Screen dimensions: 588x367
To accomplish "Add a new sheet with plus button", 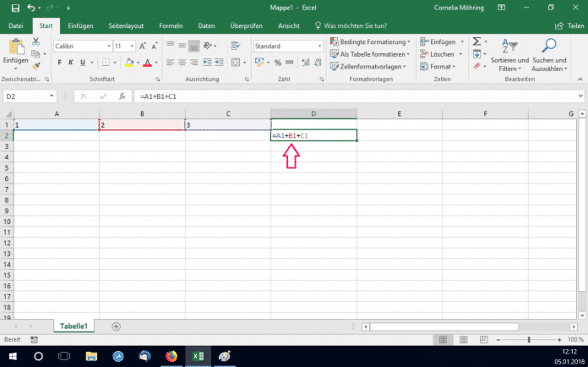I will (116, 326).
